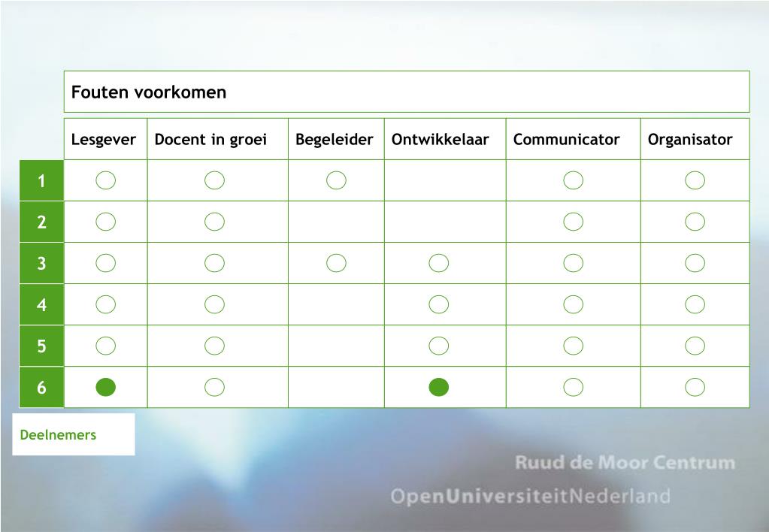Screen dimensions: 769x532
Task: Click filled Ontwikkelaar radio in row 6
Action: click(x=438, y=388)
